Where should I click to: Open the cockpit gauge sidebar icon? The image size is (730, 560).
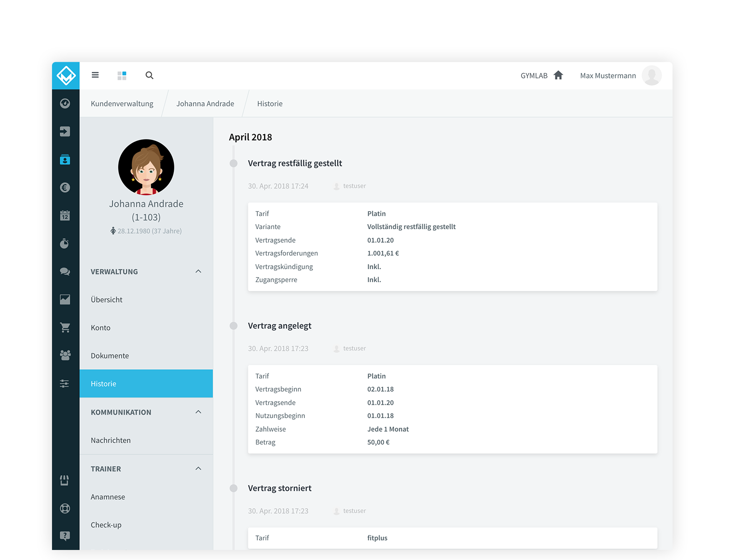(x=65, y=104)
